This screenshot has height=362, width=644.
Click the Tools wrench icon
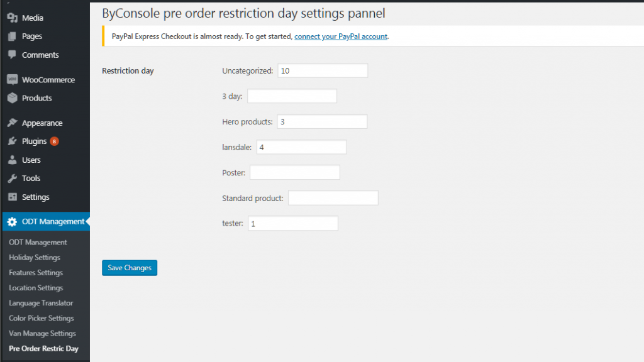13,178
